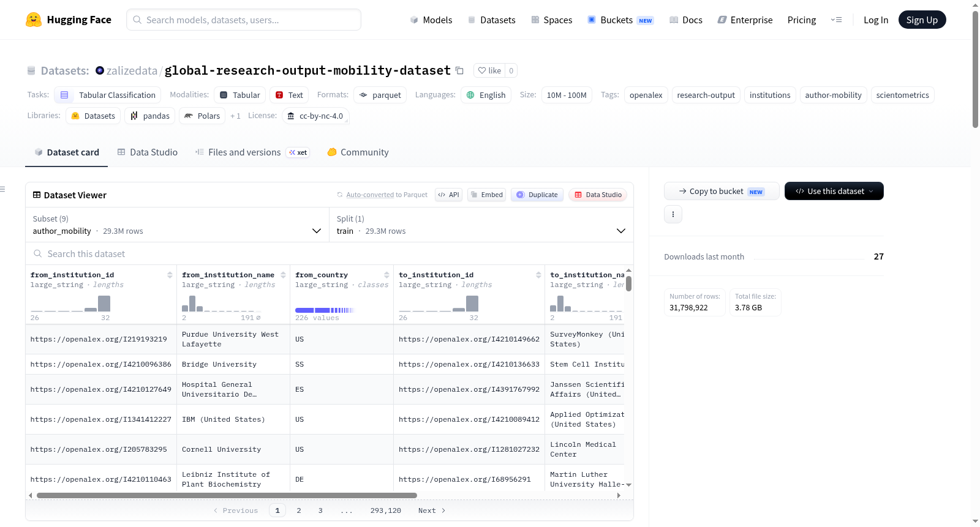980x527 pixels.
Task: Sort by to_institution_id column arrows
Action: 538,275
